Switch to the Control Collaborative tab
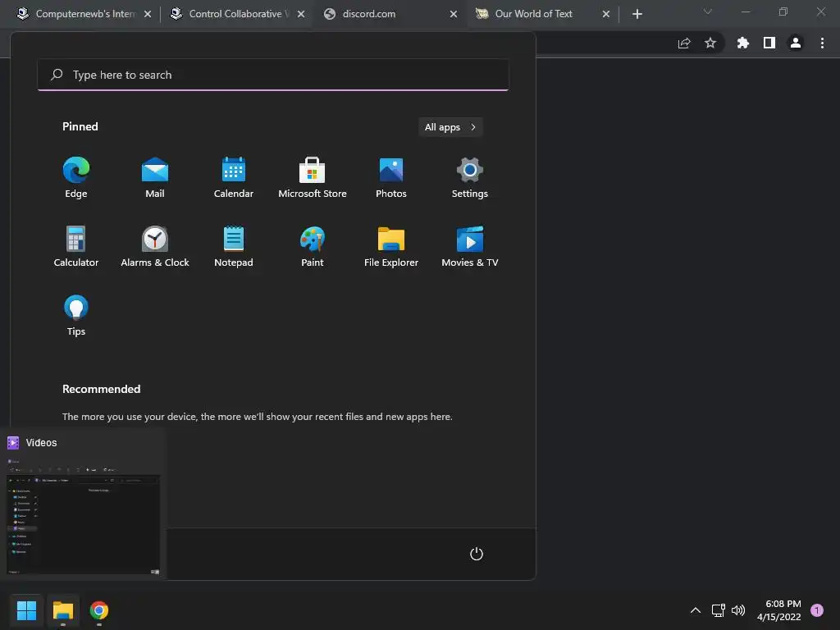Screen dimensions: 840x630 click(235, 14)
